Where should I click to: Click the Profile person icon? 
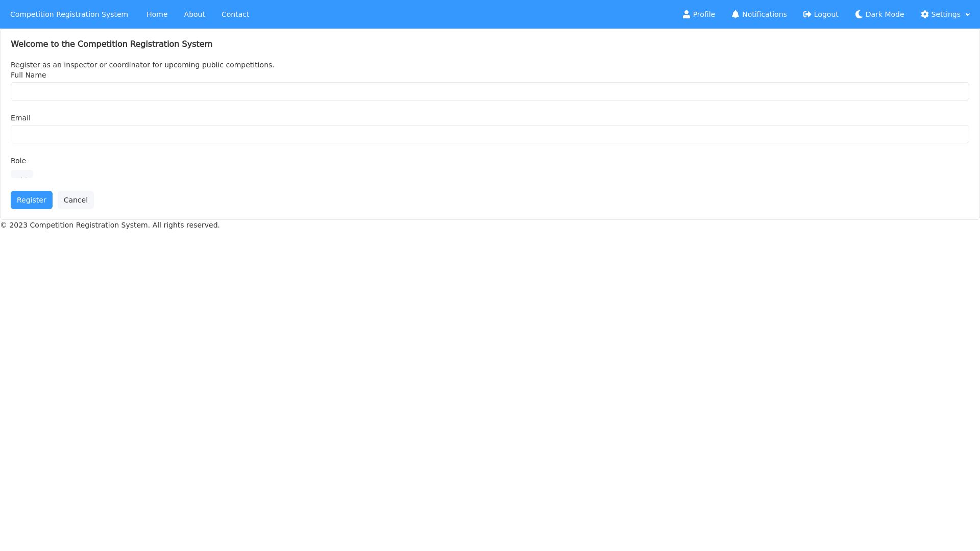(686, 14)
